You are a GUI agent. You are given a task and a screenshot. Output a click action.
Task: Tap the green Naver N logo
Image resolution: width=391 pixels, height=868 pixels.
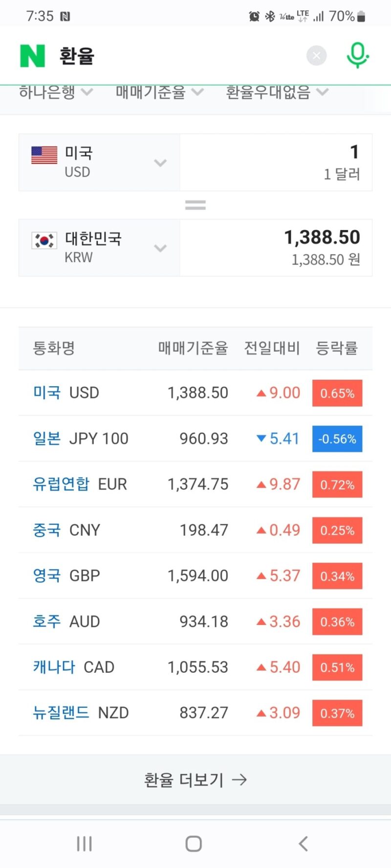(32, 56)
